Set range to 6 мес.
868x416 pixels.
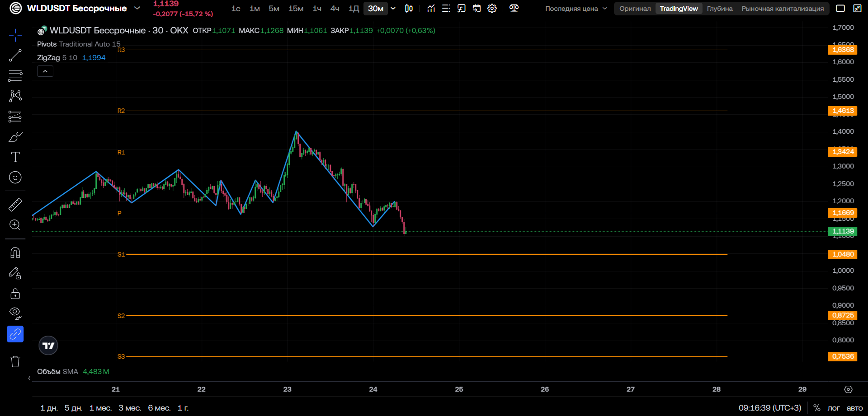tap(159, 408)
